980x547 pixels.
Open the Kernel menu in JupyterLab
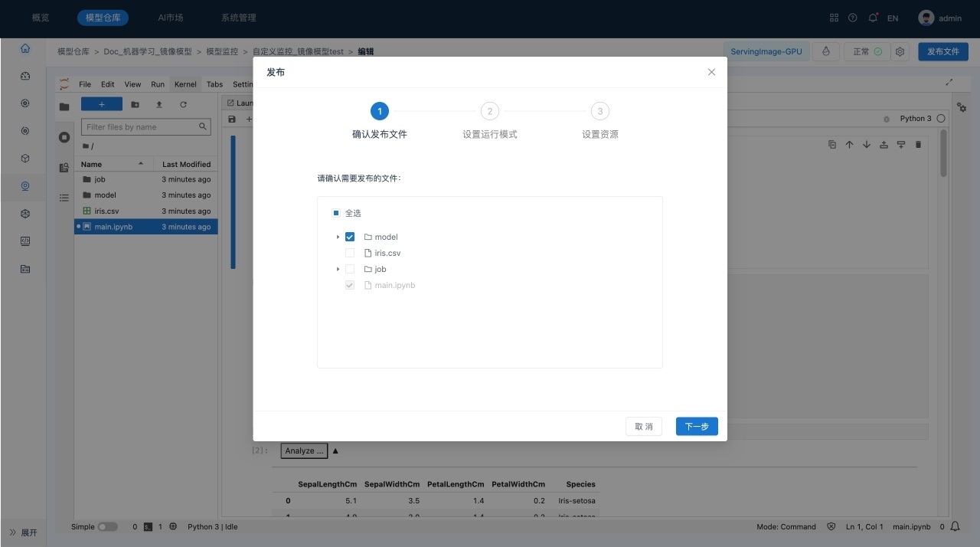coord(185,84)
